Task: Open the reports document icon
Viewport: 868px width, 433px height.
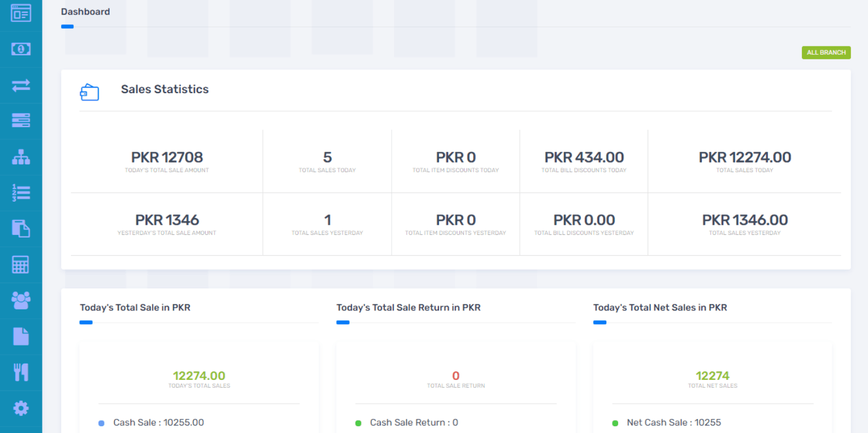Action: [x=21, y=336]
